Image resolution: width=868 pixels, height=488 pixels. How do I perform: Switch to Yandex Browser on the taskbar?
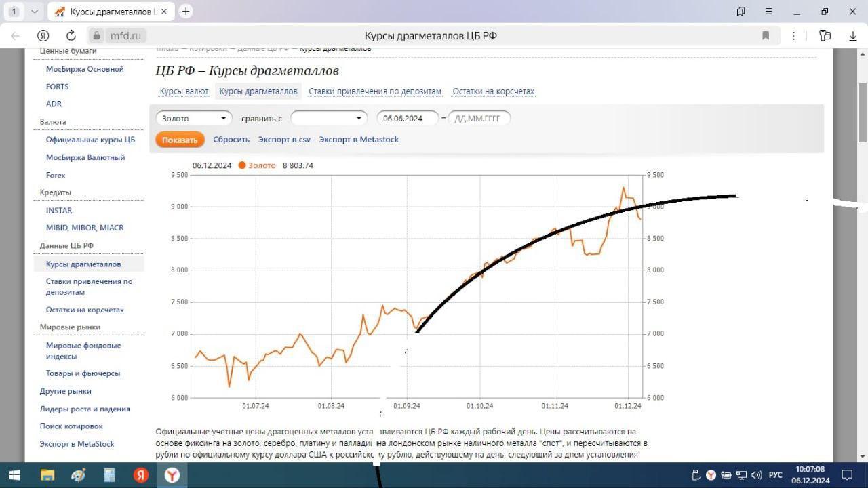pos(172,475)
